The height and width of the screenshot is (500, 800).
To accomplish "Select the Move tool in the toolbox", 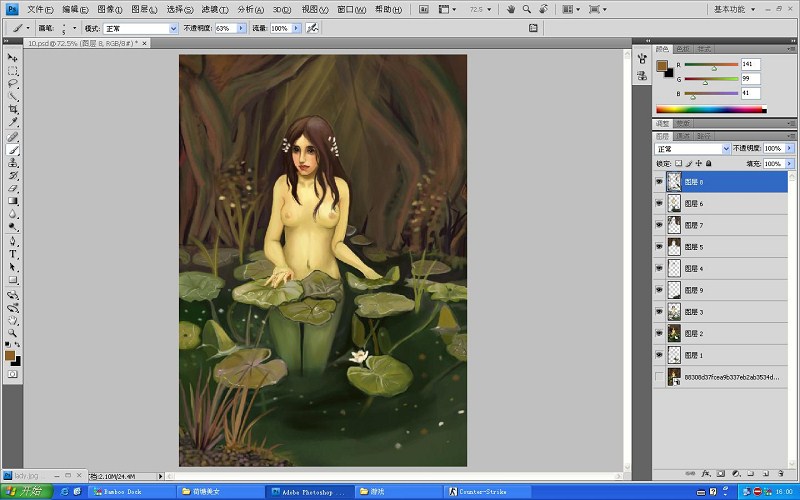I will pos(13,58).
